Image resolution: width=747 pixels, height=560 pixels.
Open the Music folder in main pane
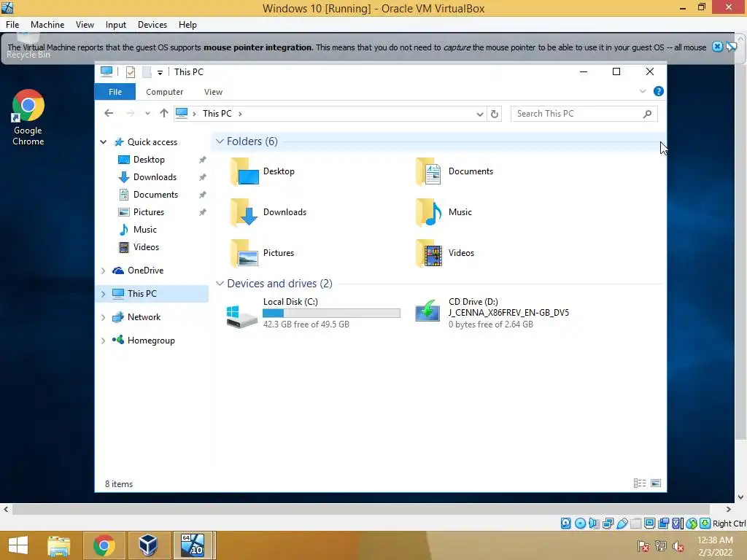[x=443, y=212]
